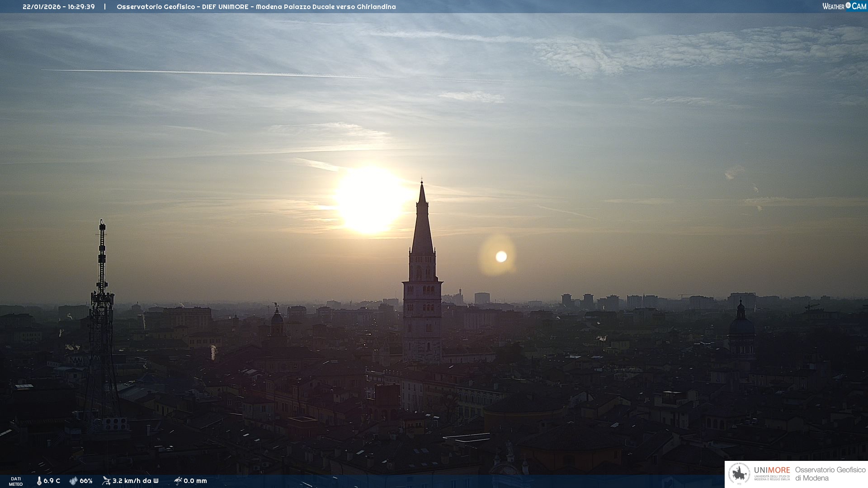Click the small round lens flare
The image size is (868, 488).
click(501, 257)
